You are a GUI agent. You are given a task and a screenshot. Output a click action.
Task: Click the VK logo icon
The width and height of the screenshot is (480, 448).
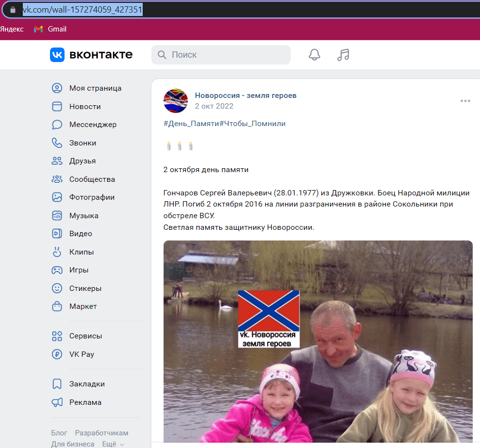[x=57, y=55]
